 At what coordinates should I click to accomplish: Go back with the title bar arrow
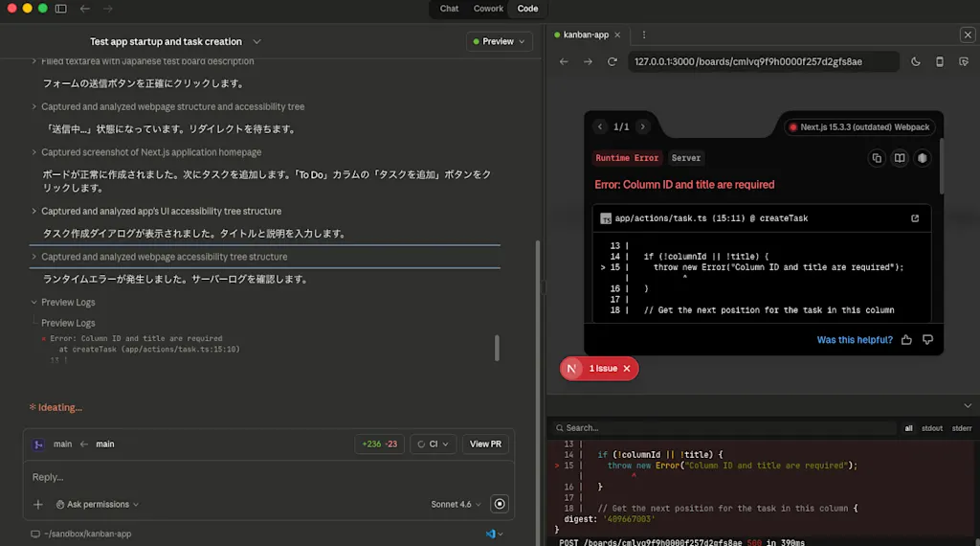(85, 9)
